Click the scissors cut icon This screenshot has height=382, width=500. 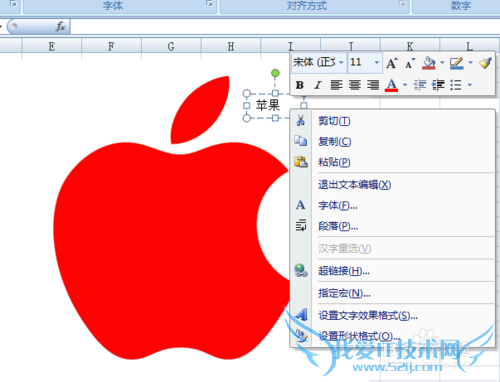point(301,120)
